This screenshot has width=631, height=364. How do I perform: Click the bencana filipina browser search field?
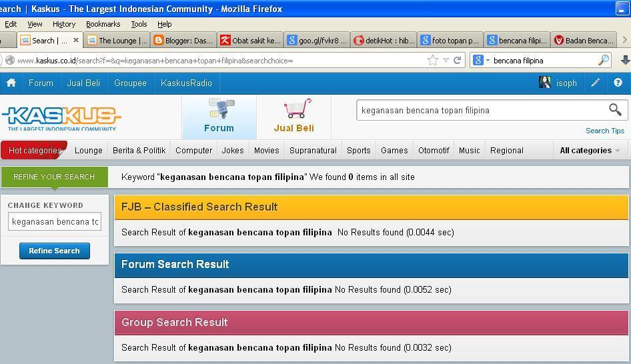(x=544, y=60)
